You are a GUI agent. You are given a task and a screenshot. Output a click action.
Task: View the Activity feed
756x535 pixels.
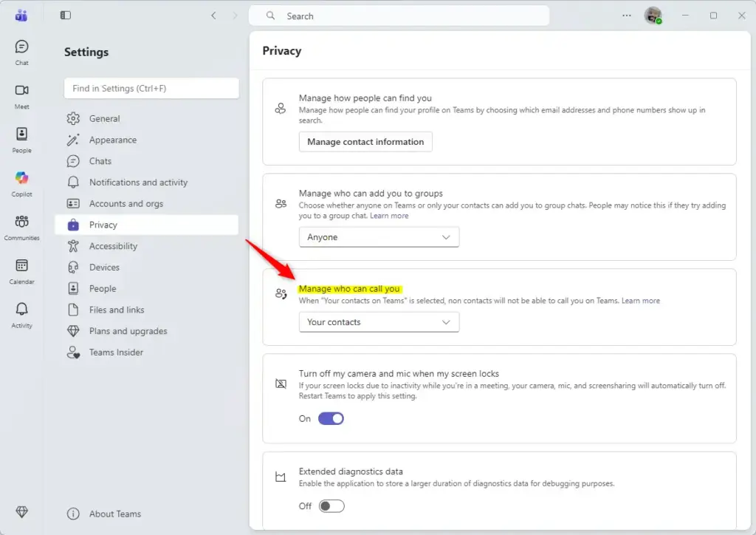point(21,315)
